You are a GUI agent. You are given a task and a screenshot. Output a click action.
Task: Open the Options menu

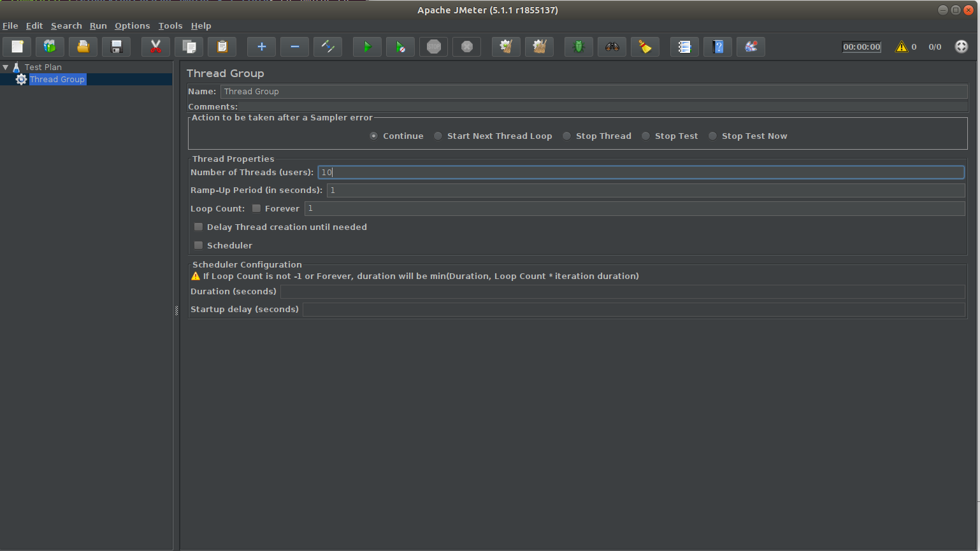[x=133, y=25]
